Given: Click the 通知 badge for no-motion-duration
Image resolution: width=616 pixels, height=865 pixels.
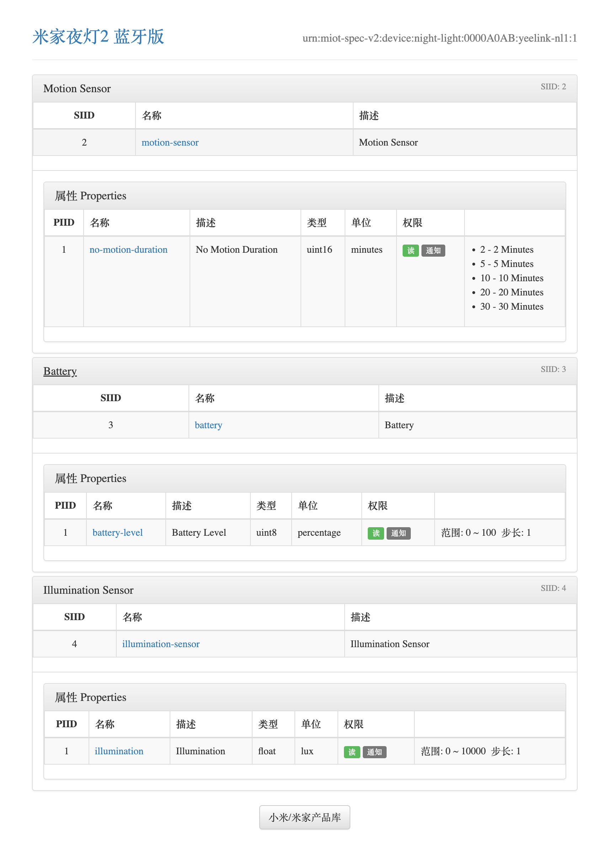Looking at the screenshot, I should [433, 251].
